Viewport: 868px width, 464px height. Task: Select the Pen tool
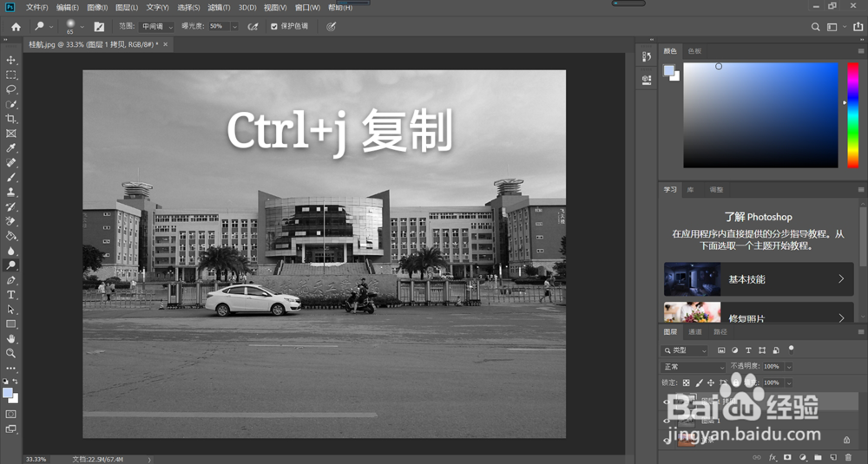(10, 280)
